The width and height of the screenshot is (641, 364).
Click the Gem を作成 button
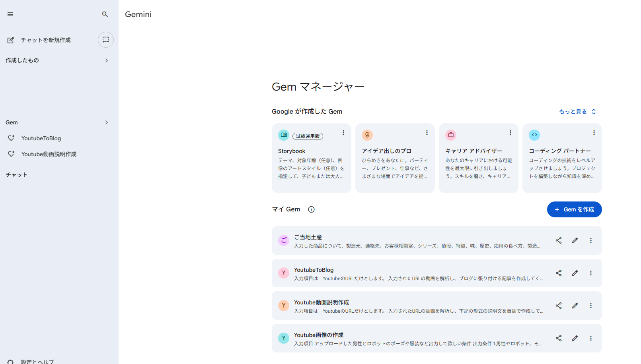(574, 209)
